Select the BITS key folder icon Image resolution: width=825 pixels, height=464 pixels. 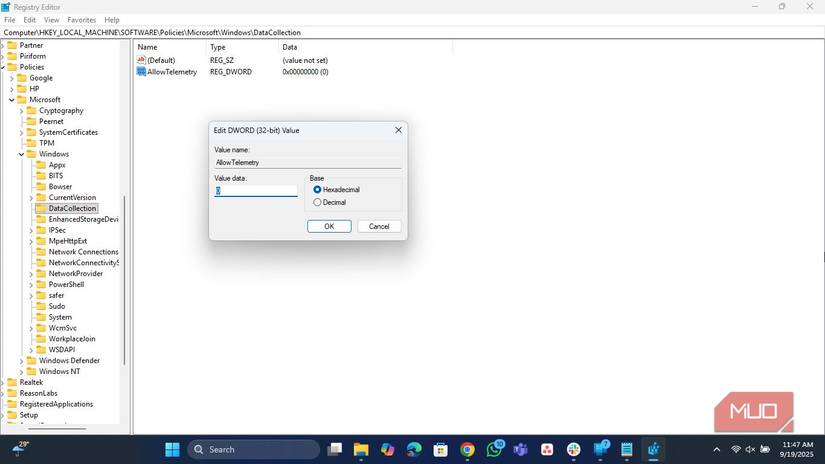(x=41, y=176)
